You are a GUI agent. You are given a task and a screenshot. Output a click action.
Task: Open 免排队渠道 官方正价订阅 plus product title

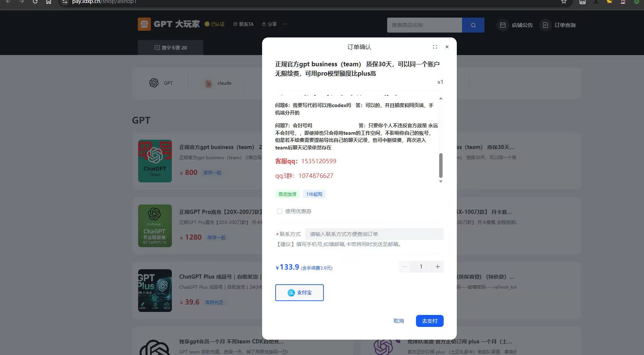point(460,342)
